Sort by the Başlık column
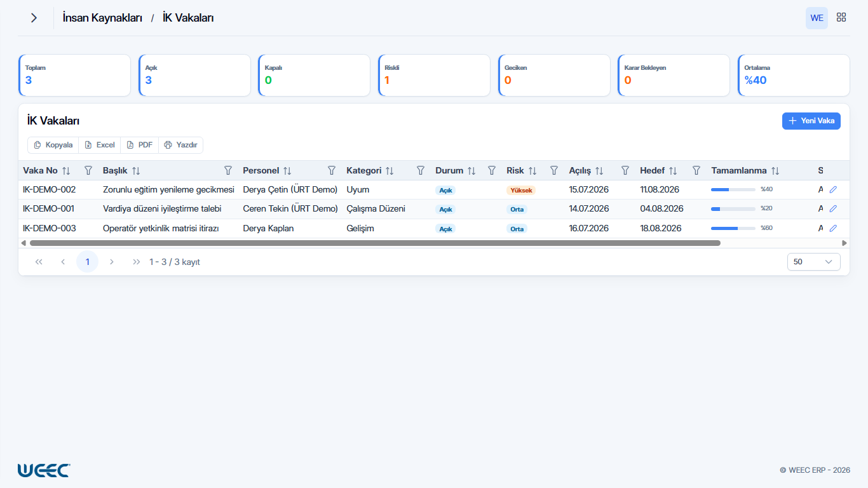The image size is (868, 488). pos(136,171)
